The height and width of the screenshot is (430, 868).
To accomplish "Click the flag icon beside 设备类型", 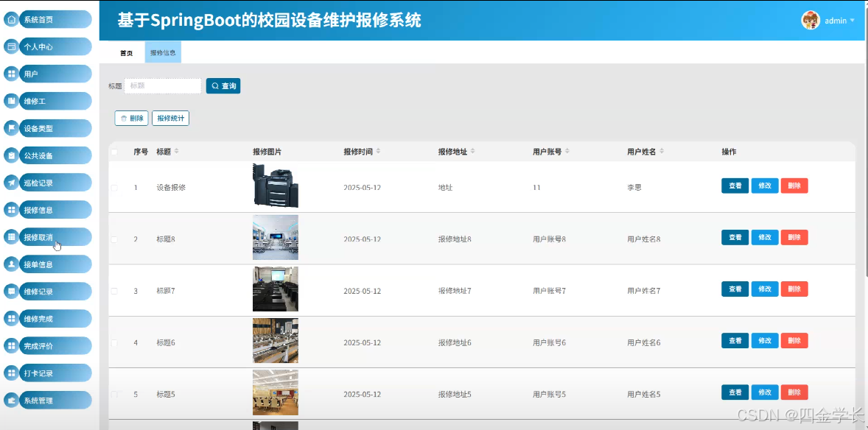I will [x=12, y=128].
